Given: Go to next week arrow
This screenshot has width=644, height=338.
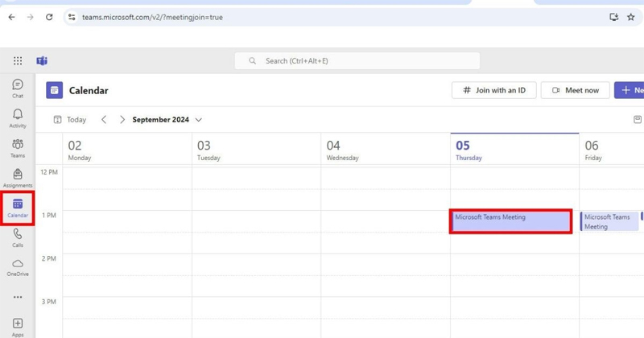Looking at the screenshot, I should (122, 120).
